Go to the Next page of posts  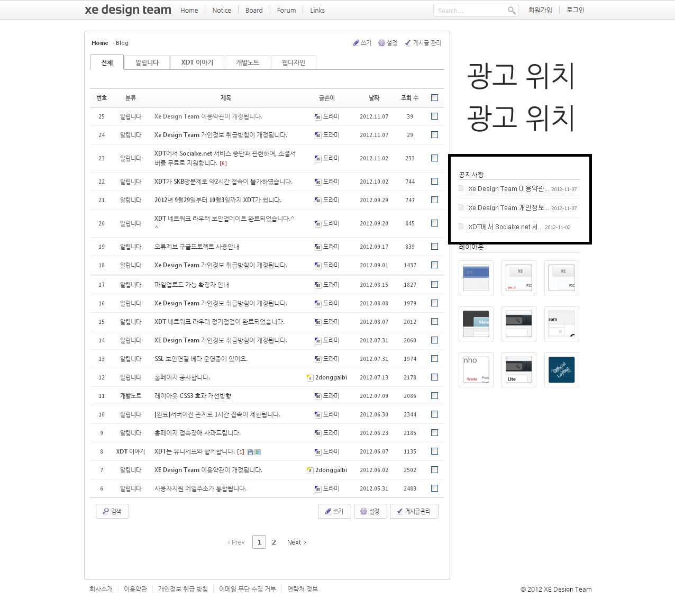tap(296, 542)
